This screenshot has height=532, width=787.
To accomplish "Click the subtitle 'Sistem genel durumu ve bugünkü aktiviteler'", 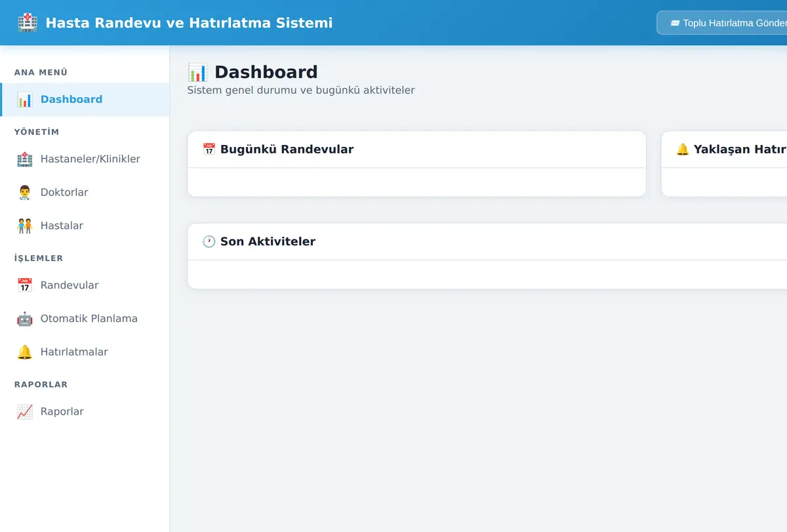I will (x=301, y=91).
